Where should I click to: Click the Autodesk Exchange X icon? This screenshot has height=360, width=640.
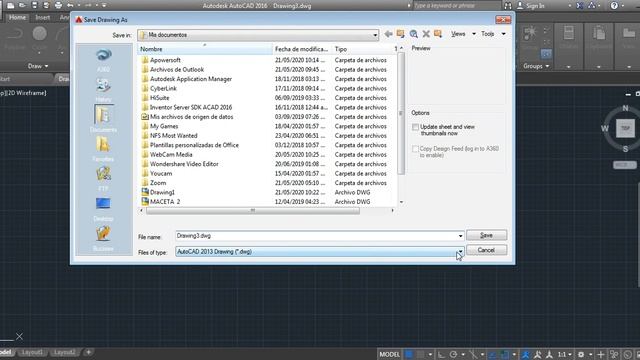click(x=580, y=6)
